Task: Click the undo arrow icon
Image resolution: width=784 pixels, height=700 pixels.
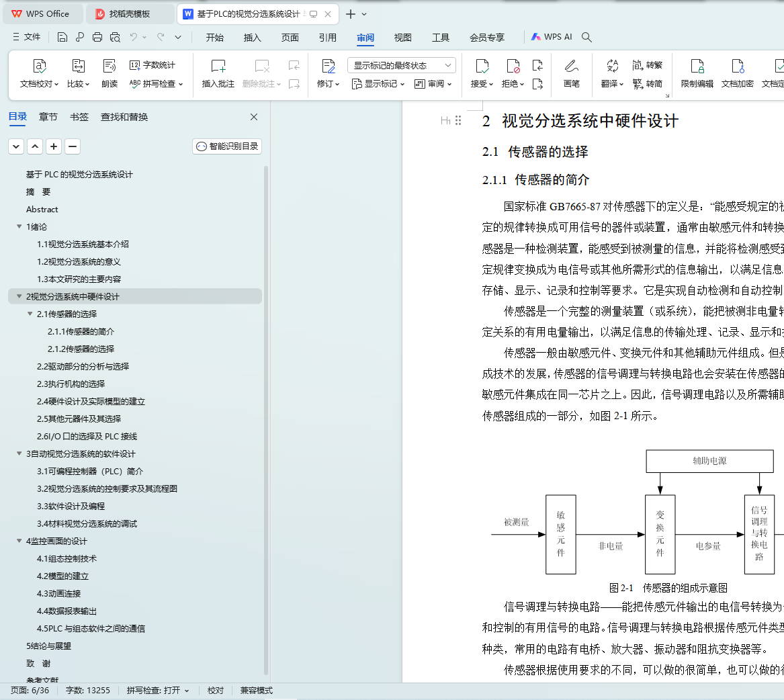Action: (x=134, y=37)
